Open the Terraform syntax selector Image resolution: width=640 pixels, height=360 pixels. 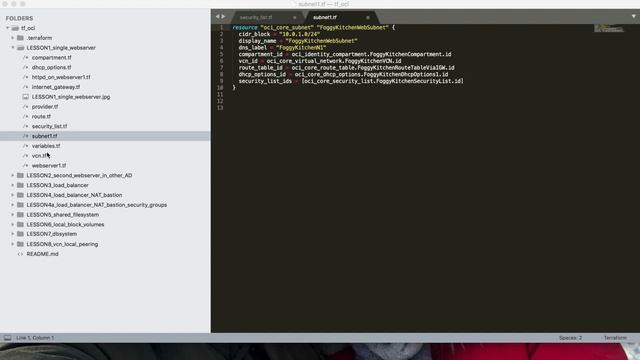click(615, 338)
